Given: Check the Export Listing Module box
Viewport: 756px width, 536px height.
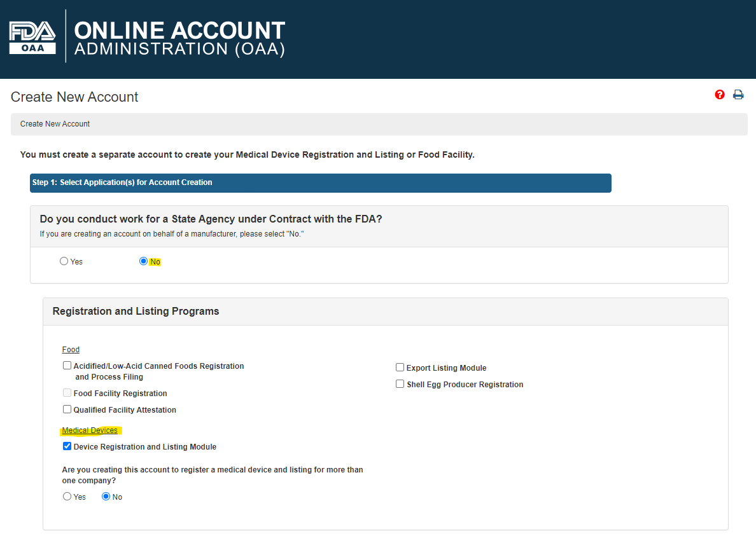Looking at the screenshot, I should [400, 368].
